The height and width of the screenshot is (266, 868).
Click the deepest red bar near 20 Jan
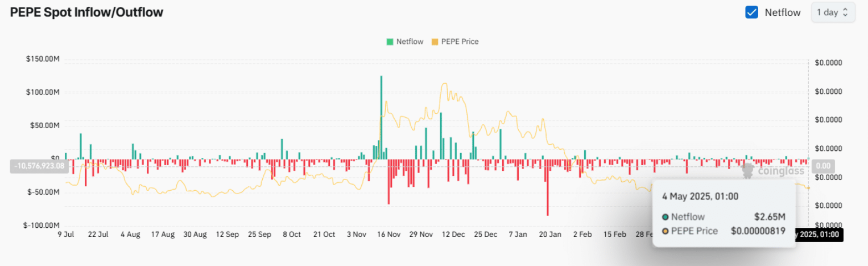pos(548,187)
